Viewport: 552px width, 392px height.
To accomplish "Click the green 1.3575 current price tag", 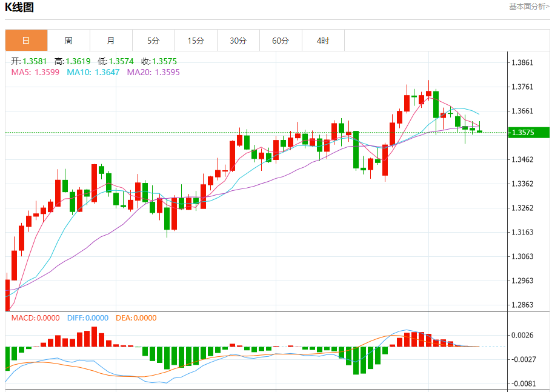I will click(529, 133).
